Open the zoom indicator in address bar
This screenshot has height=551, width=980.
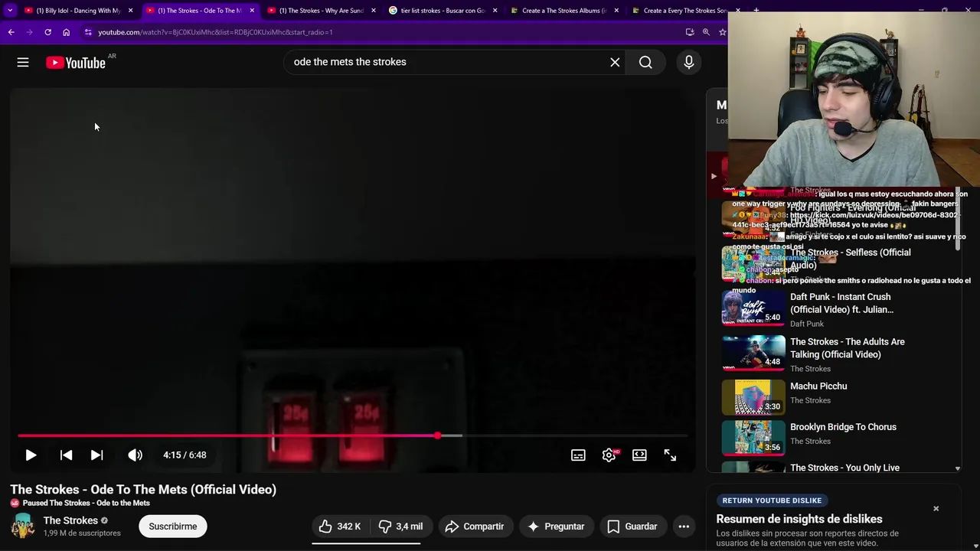coord(706,32)
